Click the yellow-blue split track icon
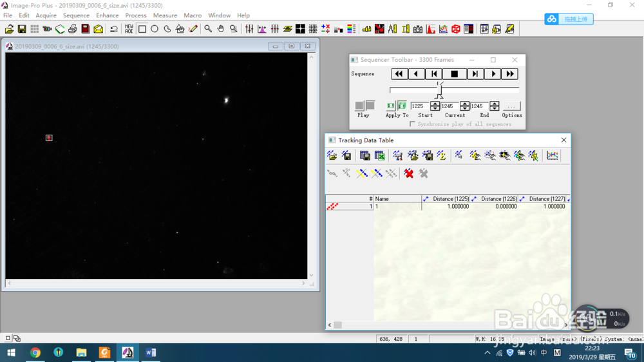Viewport: 644px width, 362px height. tap(361, 173)
